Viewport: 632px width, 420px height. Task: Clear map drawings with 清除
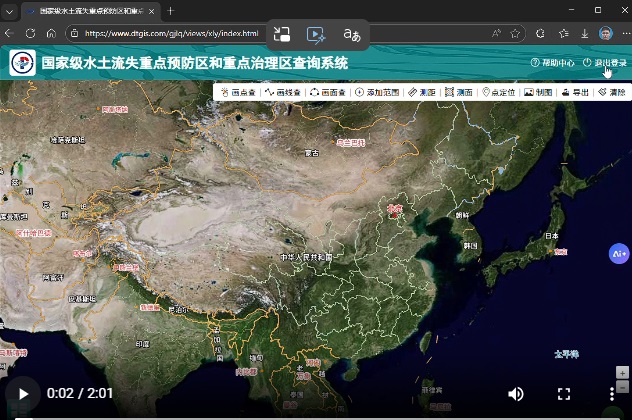click(612, 92)
